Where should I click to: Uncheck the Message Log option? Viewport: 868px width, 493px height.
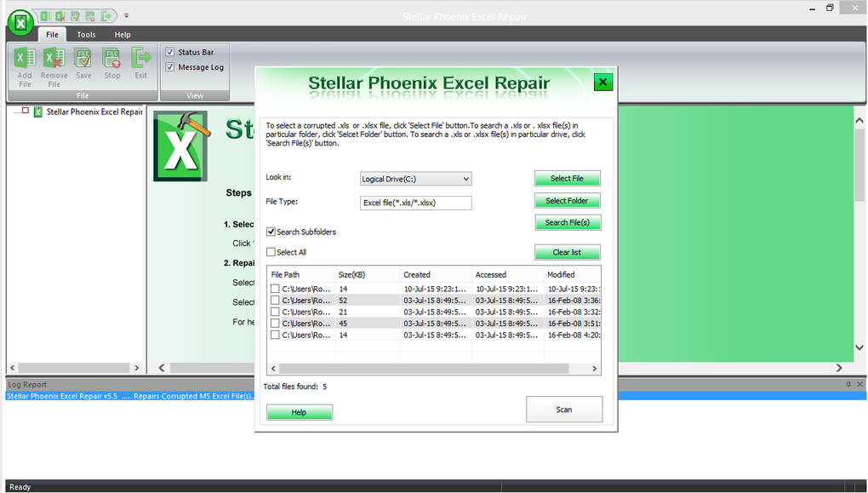tap(171, 66)
